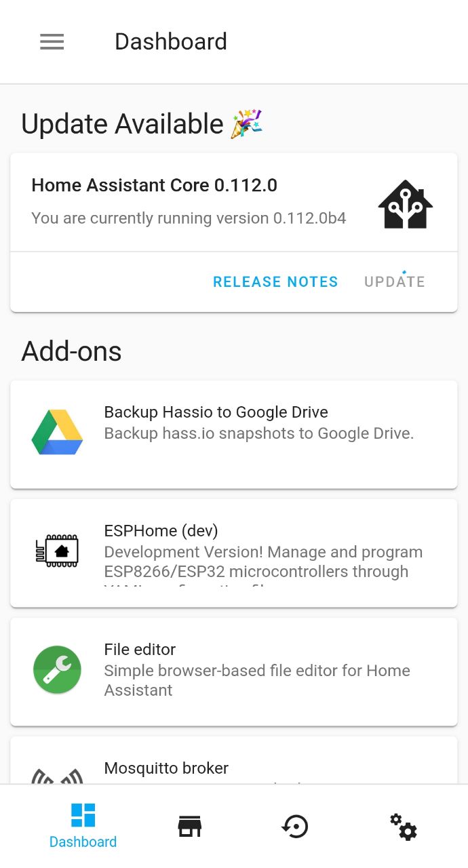Open the Add-on Store tab
Image resolution: width=468 pixels, height=868 pixels.
click(x=189, y=827)
